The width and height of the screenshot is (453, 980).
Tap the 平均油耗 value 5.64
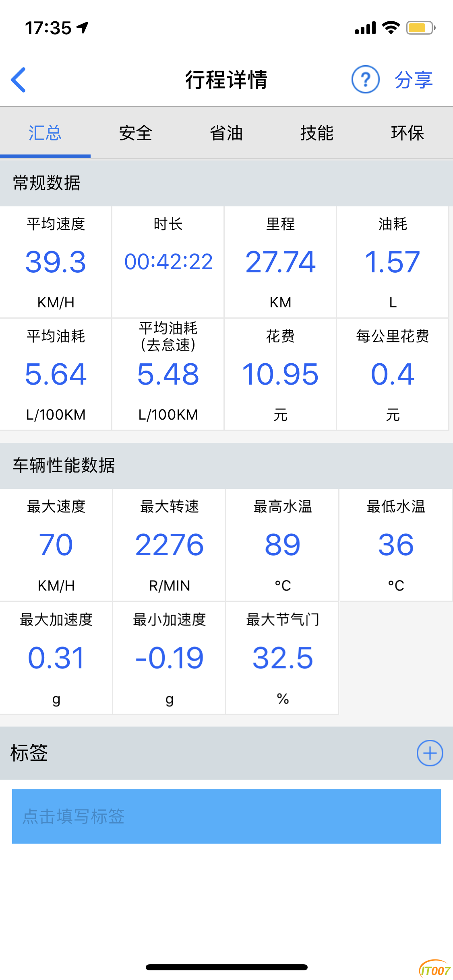(x=56, y=374)
